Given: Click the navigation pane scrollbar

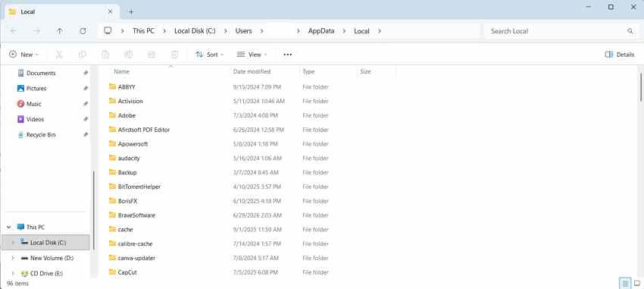Looking at the screenshot, I should 94,210.
